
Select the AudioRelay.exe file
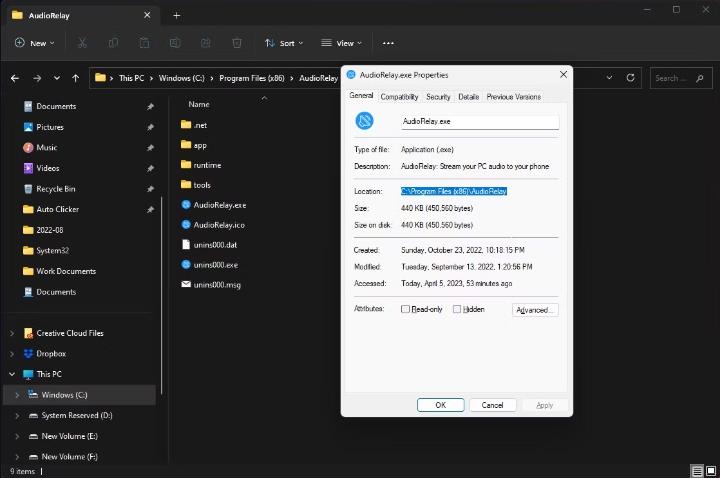coord(214,205)
